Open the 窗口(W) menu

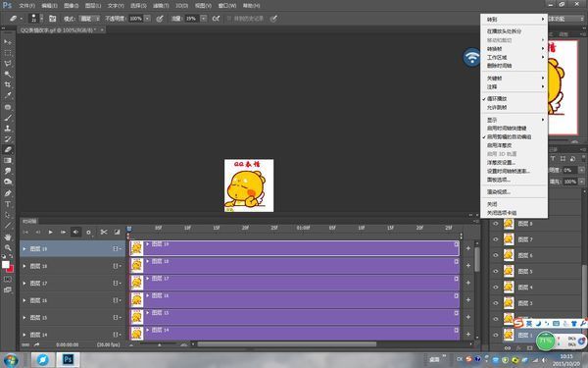tap(227, 6)
